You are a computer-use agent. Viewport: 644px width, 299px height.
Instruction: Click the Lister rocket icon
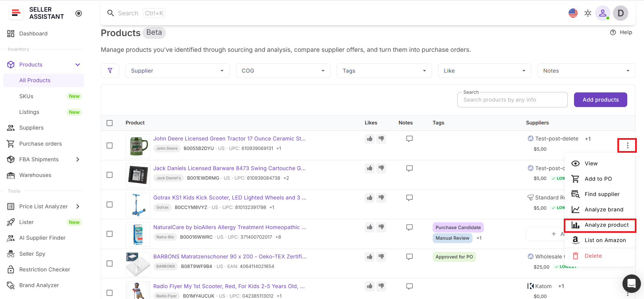pyautogui.click(x=11, y=222)
